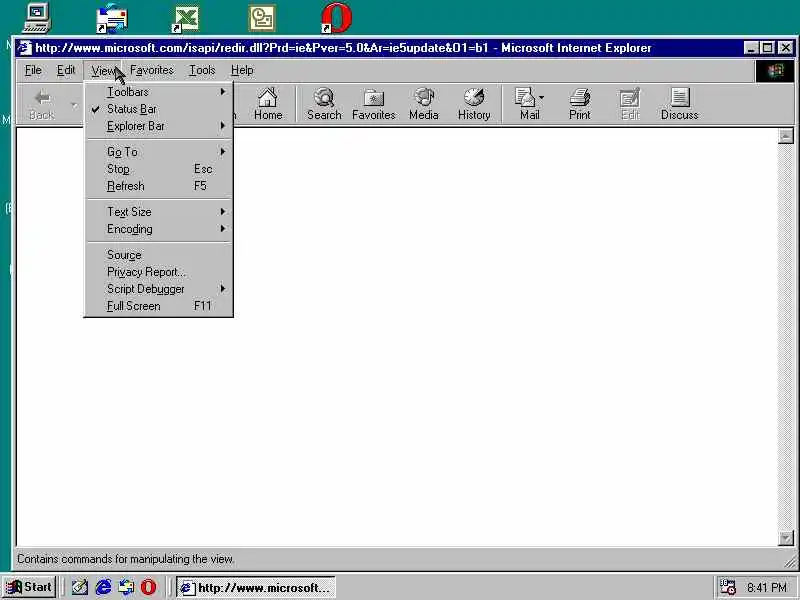Select Full Screen menu entry
The image size is (800, 600).
(x=158, y=306)
